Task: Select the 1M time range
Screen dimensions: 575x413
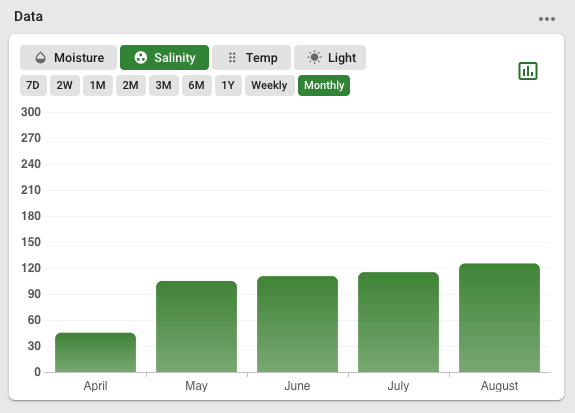Action: [98, 85]
